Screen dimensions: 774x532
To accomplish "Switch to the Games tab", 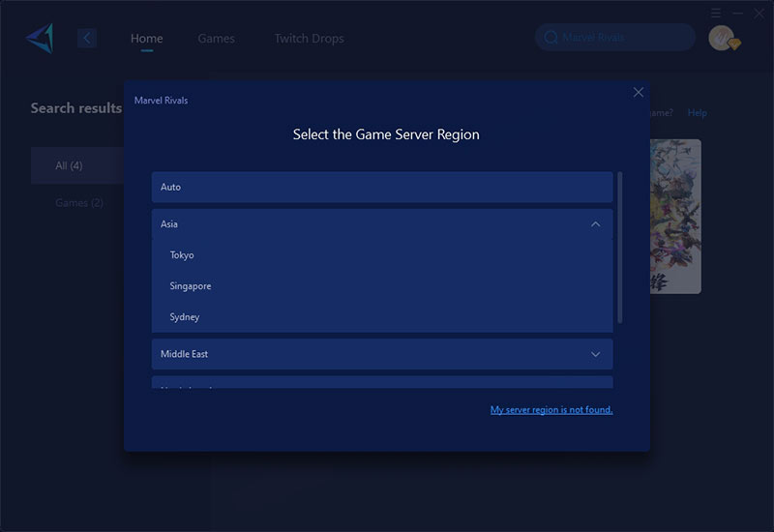I will click(x=216, y=39).
